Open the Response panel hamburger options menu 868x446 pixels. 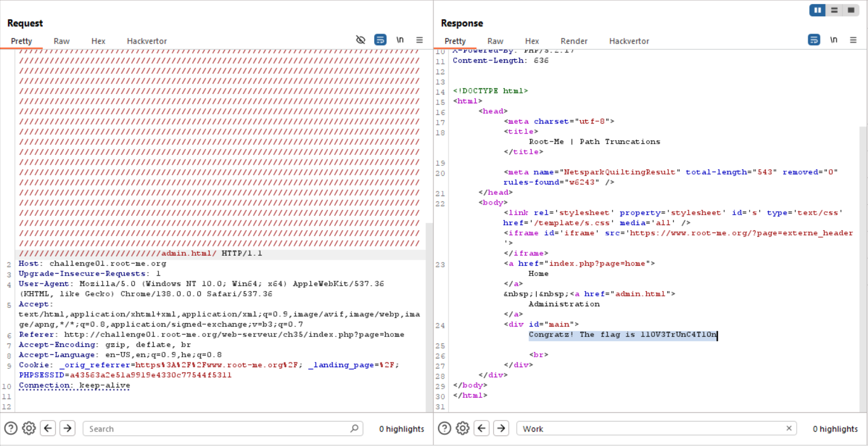click(x=853, y=40)
